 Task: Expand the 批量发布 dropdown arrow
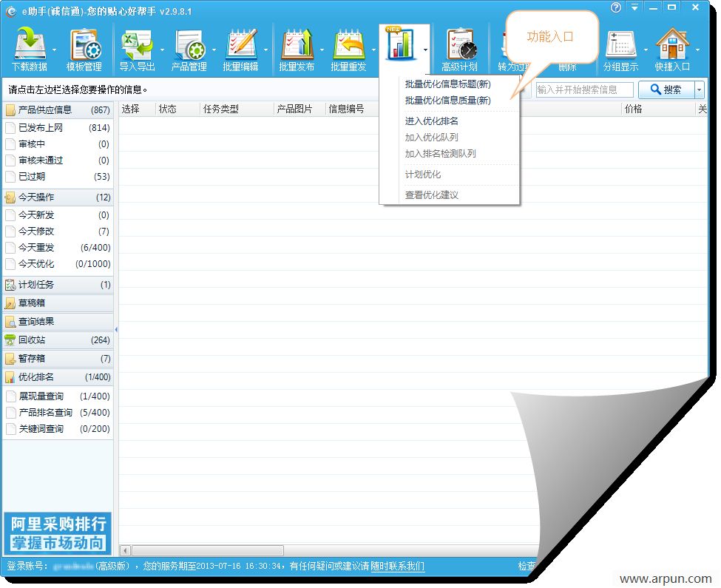coord(322,50)
